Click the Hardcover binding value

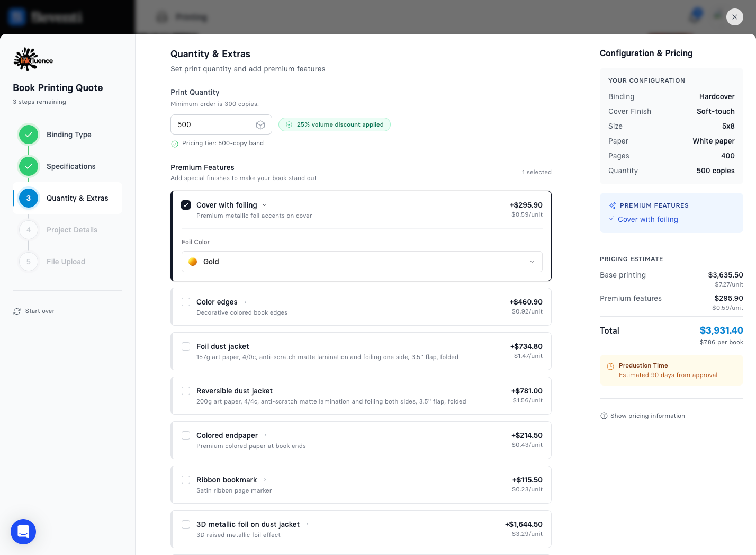[x=717, y=96]
